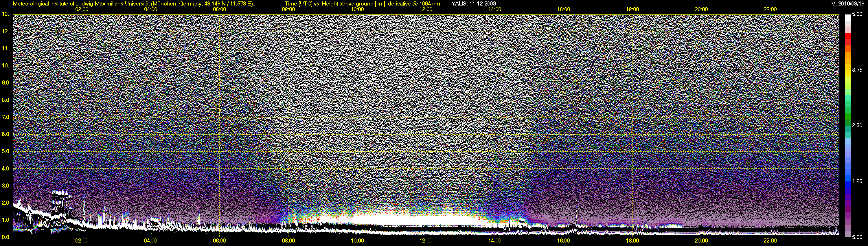Click the 14:00 label on the top time axis
Image resolution: width=868 pixels, height=246 pixels.
click(x=495, y=10)
